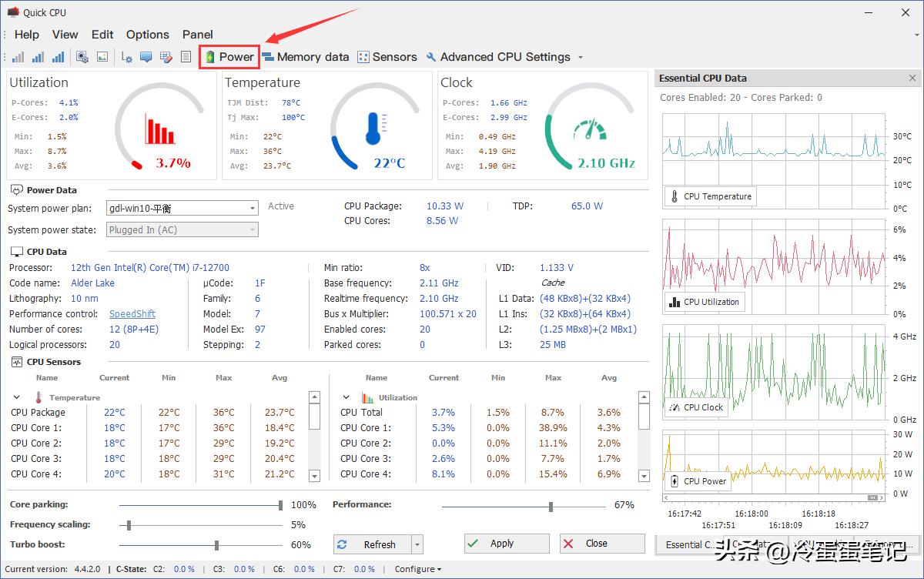Open the Configure menu in status bar
Image resolution: width=924 pixels, height=579 pixels.
pyautogui.click(x=417, y=569)
